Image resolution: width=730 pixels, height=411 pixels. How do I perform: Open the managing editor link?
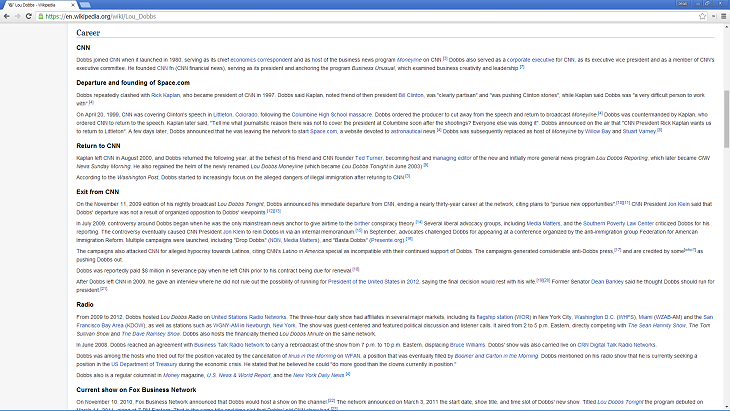point(452,158)
